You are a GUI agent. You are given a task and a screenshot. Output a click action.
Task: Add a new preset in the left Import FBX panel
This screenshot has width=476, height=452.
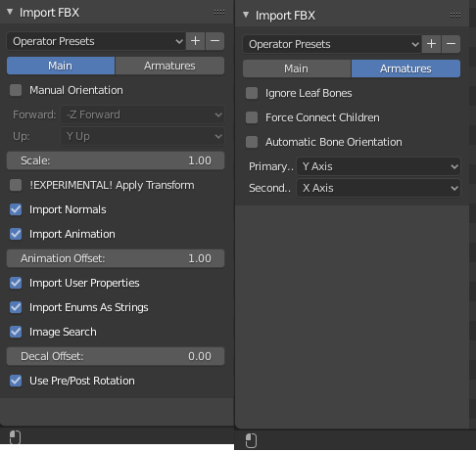[x=195, y=41]
